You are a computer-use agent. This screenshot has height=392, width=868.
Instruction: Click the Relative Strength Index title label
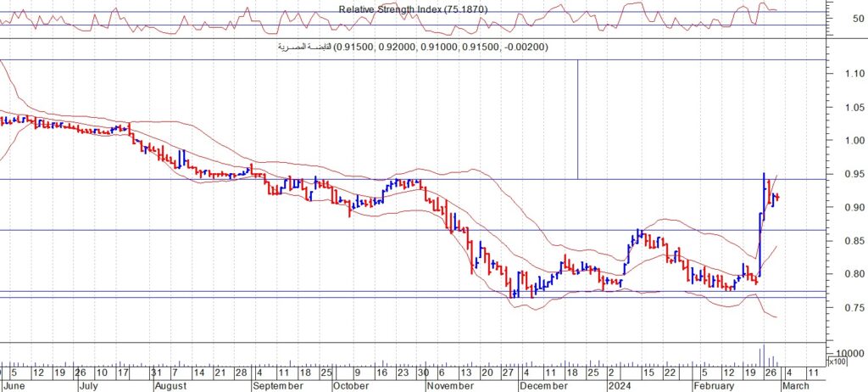point(413,9)
